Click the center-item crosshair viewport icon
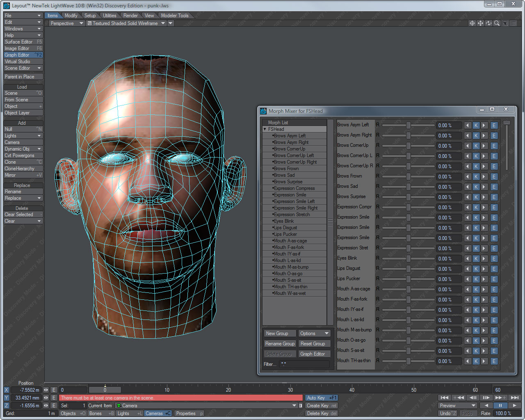The height and width of the screenshot is (420, 525). coord(472,23)
